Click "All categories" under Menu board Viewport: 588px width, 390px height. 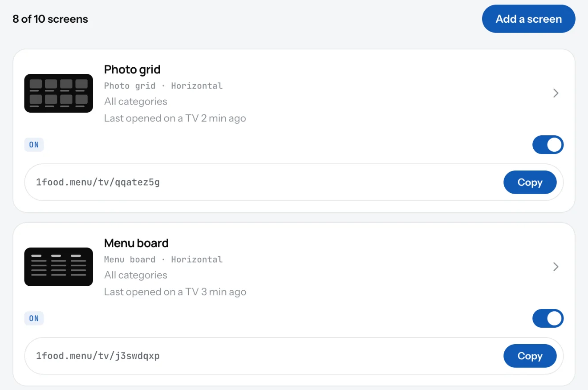tap(136, 275)
